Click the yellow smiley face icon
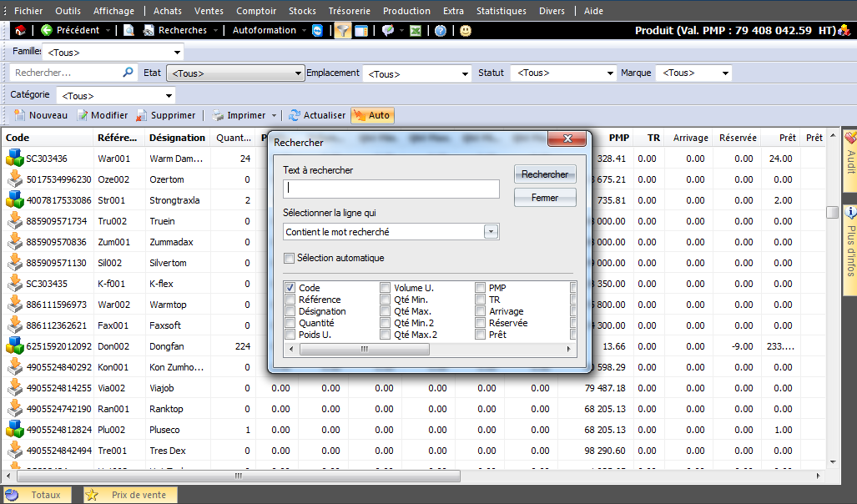857x504 pixels. 466,31
